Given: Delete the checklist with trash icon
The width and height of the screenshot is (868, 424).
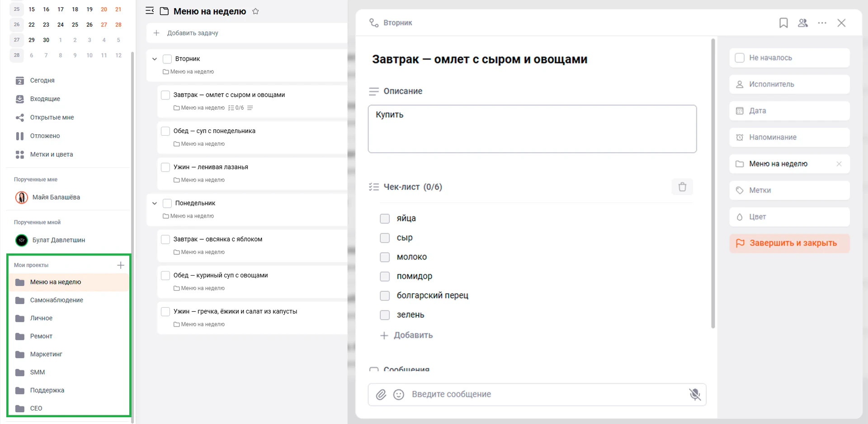Looking at the screenshot, I should pyautogui.click(x=682, y=187).
